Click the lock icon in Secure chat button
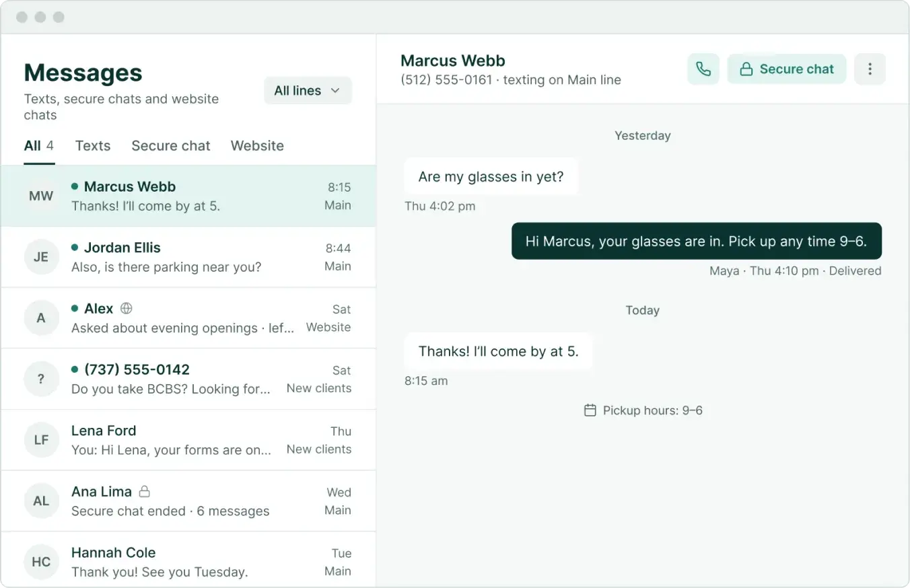This screenshot has width=910, height=588. pos(746,69)
